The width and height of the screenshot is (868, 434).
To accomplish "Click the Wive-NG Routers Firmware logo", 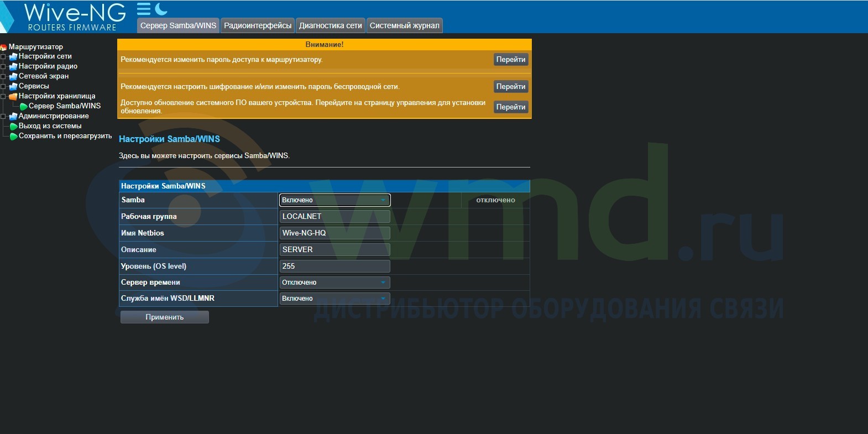I will click(x=75, y=17).
